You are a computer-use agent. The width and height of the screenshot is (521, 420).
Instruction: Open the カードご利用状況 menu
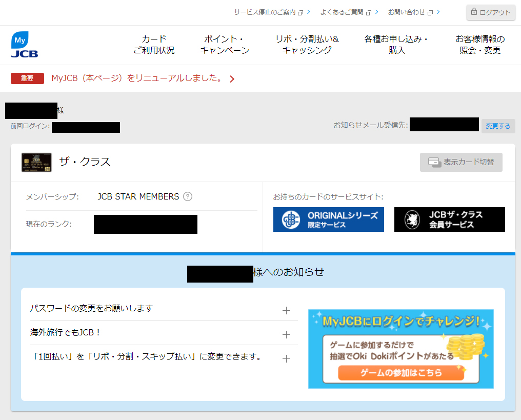pos(154,45)
